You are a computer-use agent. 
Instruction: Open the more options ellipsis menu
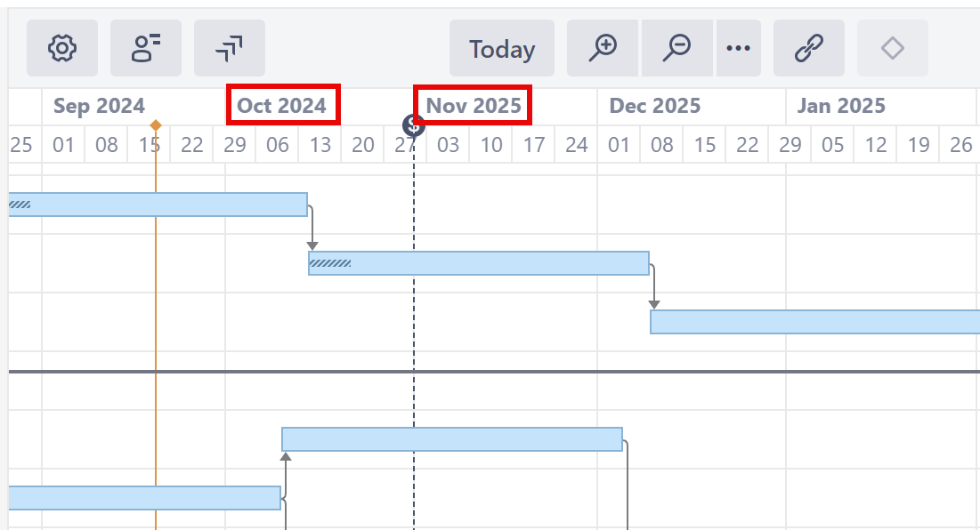(x=739, y=49)
